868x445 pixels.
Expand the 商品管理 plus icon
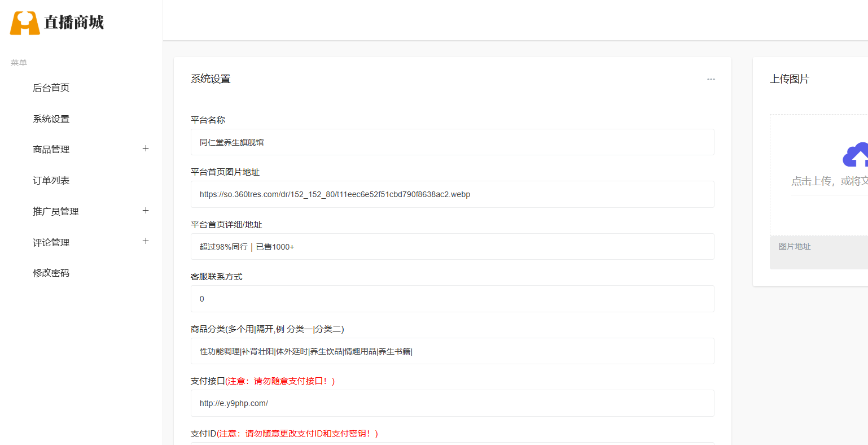pos(146,149)
